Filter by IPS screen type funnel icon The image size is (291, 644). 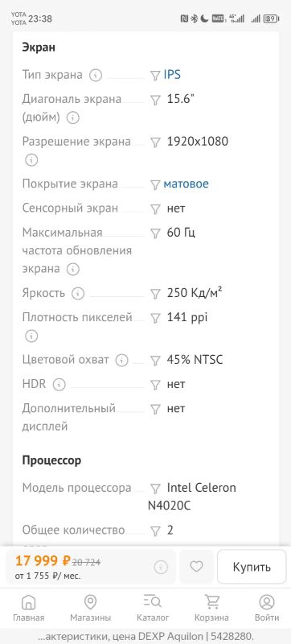tap(155, 76)
